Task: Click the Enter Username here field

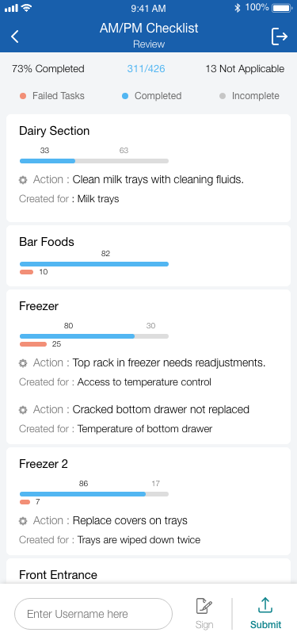Action: (x=93, y=614)
